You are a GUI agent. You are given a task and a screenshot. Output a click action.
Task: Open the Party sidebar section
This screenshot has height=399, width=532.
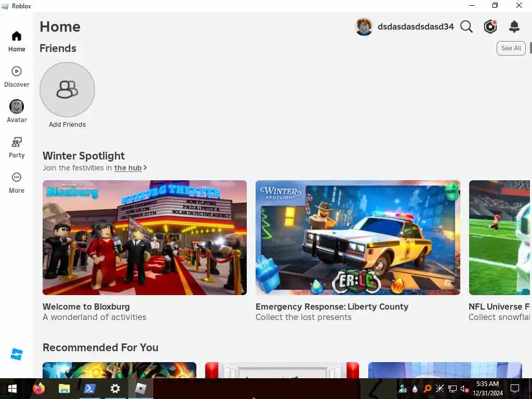click(x=16, y=148)
